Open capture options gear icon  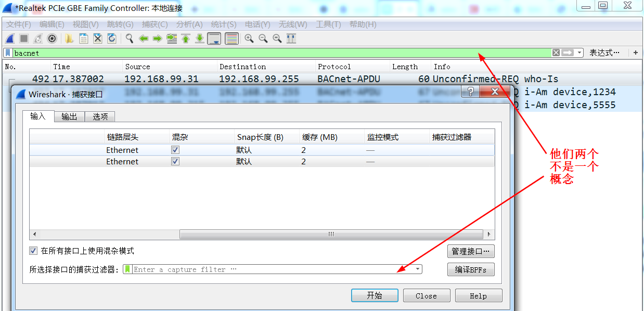tap(52, 38)
